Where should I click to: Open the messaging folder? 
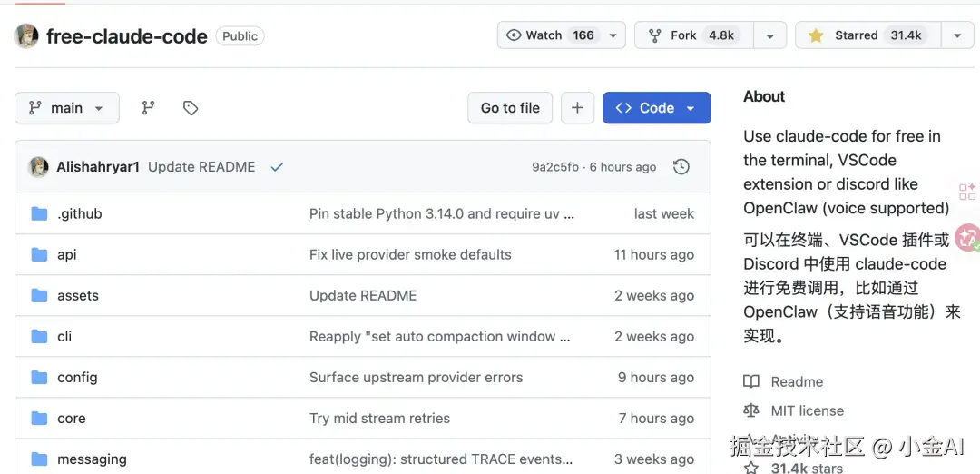pyautogui.click(x=92, y=459)
